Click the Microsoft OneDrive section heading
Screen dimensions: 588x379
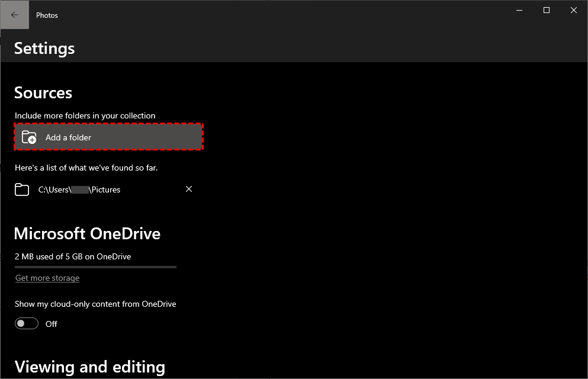click(87, 234)
